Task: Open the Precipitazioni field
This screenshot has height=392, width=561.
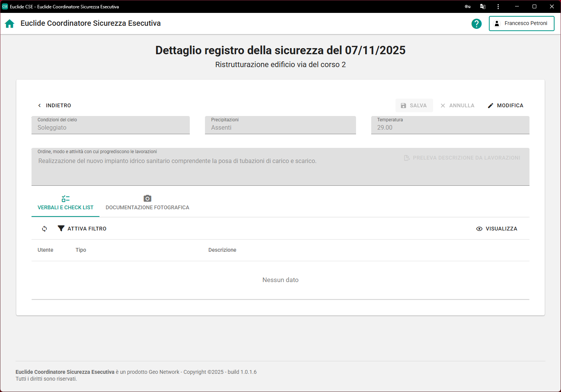Action: pyautogui.click(x=280, y=125)
